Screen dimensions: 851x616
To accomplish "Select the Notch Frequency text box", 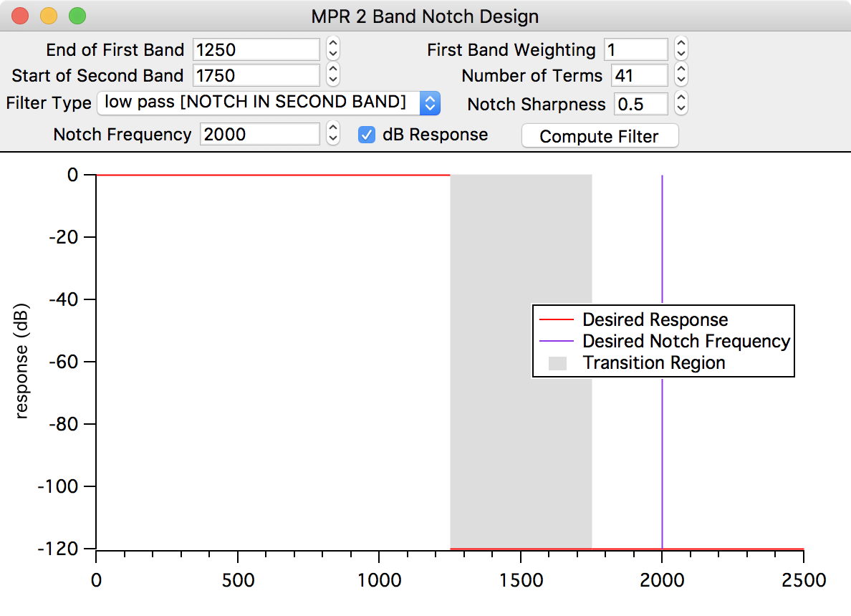I will 260,134.
